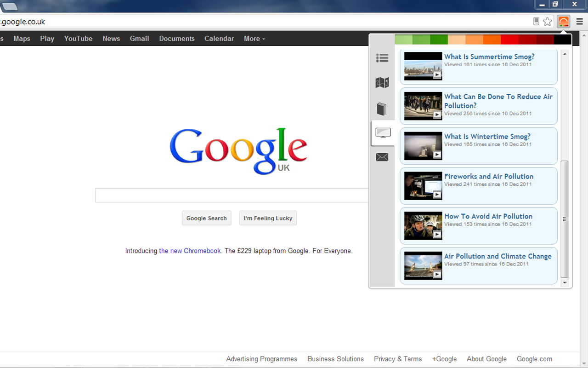Click 'Viewed 256 times since 16 Dec 2011'
The height and width of the screenshot is (368, 588).
[x=488, y=113]
